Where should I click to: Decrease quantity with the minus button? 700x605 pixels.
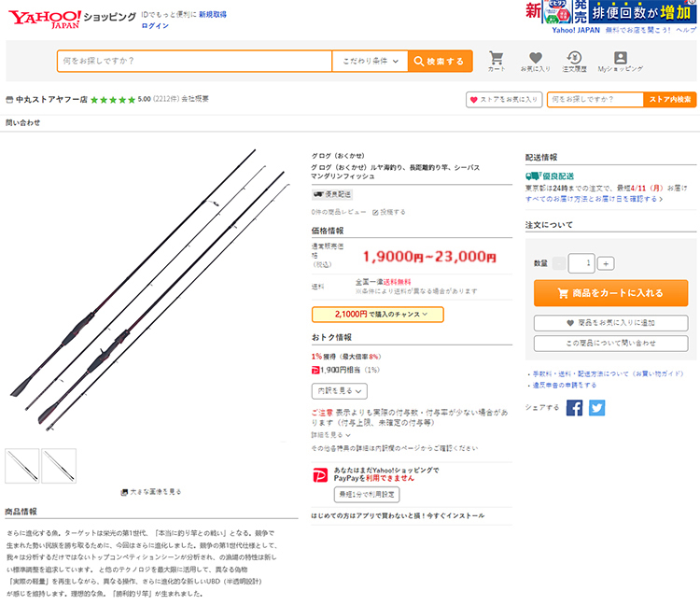[x=558, y=263]
